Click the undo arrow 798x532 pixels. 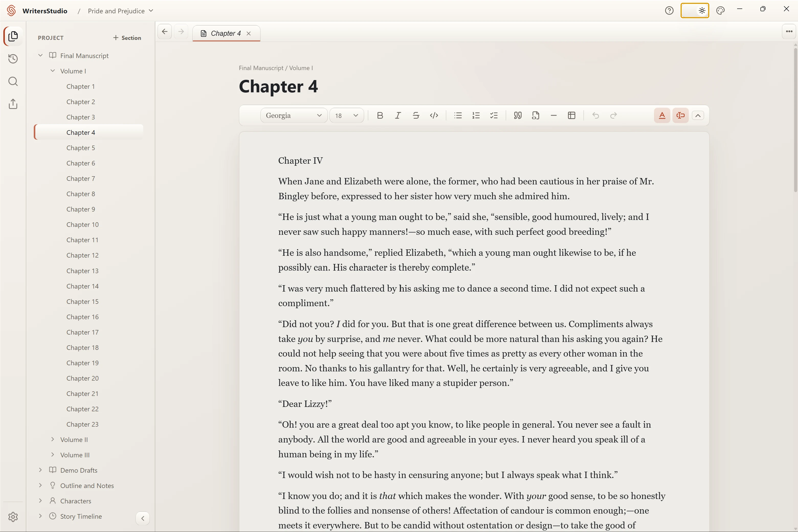pos(595,115)
